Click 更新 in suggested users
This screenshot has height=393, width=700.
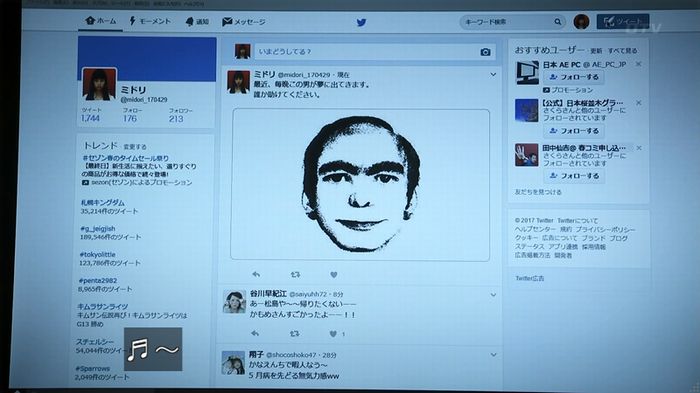596,51
